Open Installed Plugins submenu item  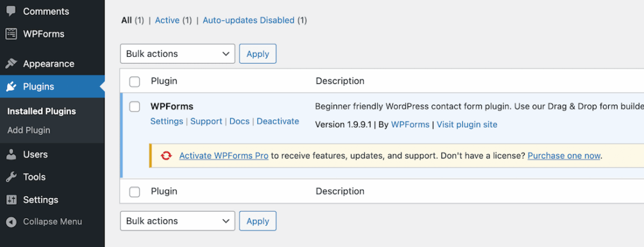point(42,112)
